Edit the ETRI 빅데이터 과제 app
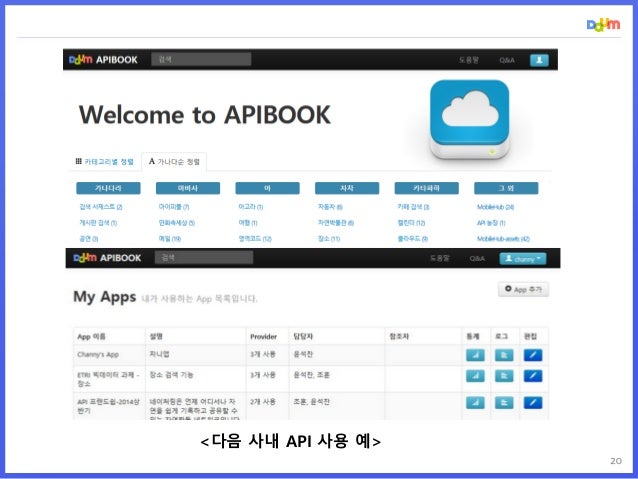The image size is (638, 479). coord(533,376)
